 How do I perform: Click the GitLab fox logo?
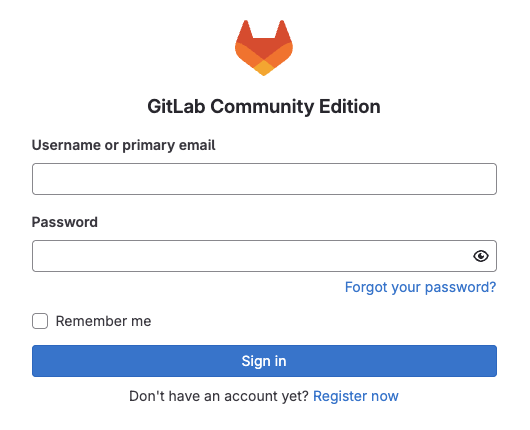point(264,48)
